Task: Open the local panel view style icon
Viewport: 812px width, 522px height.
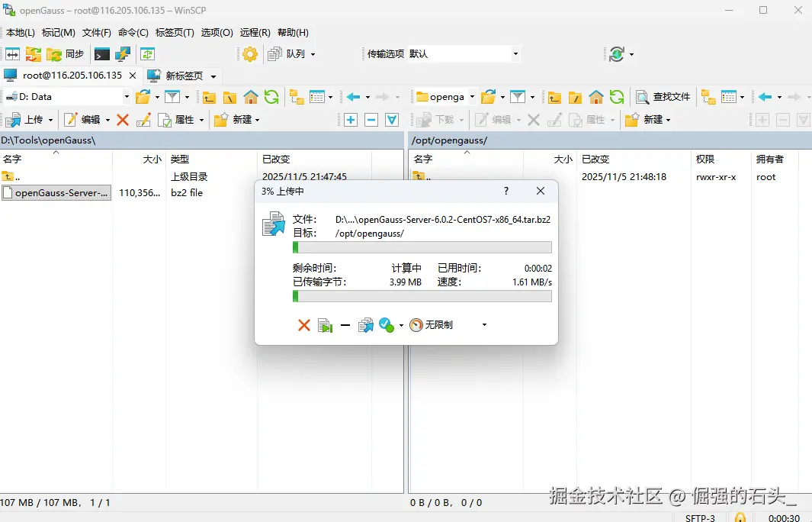Action: pos(317,97)
